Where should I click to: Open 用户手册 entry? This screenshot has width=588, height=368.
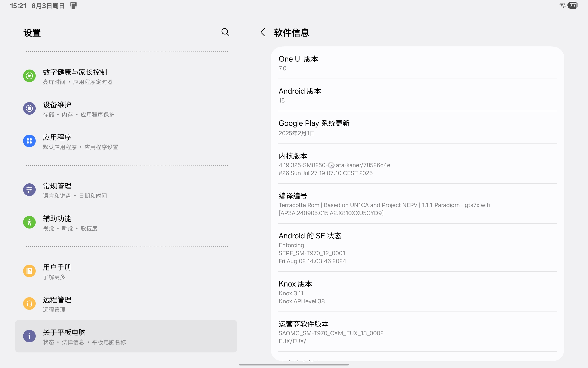click(126, 271)
